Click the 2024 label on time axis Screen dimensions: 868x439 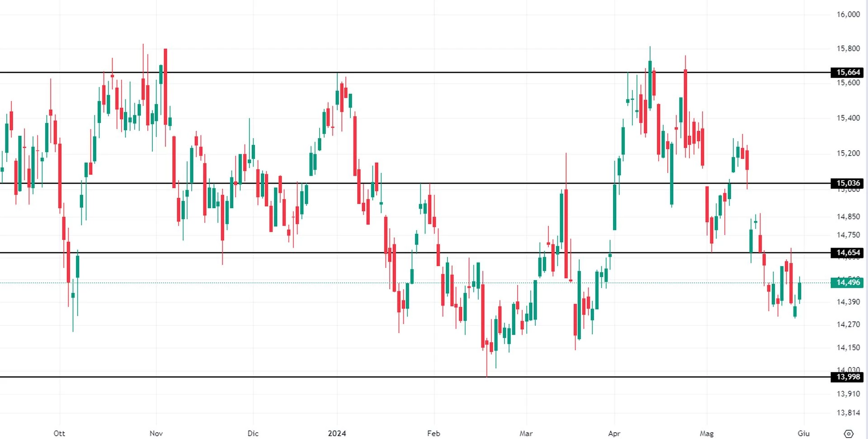(x=337, y=433)
